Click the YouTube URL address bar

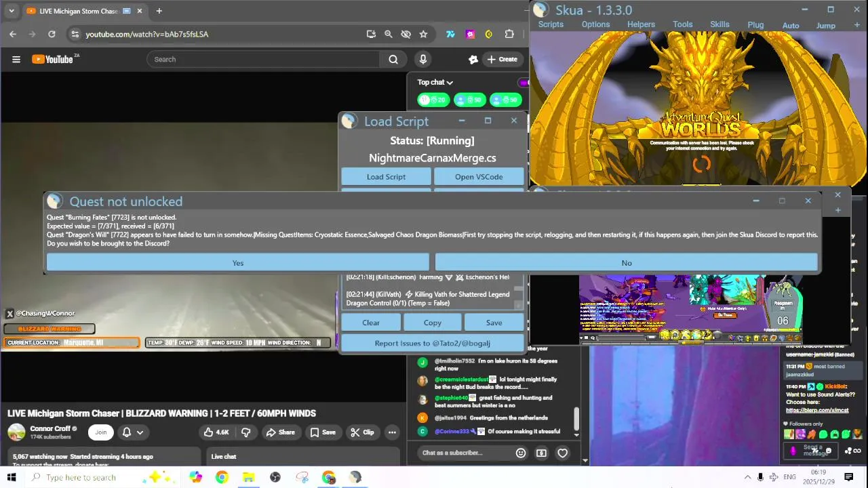[x=217, y=34]
